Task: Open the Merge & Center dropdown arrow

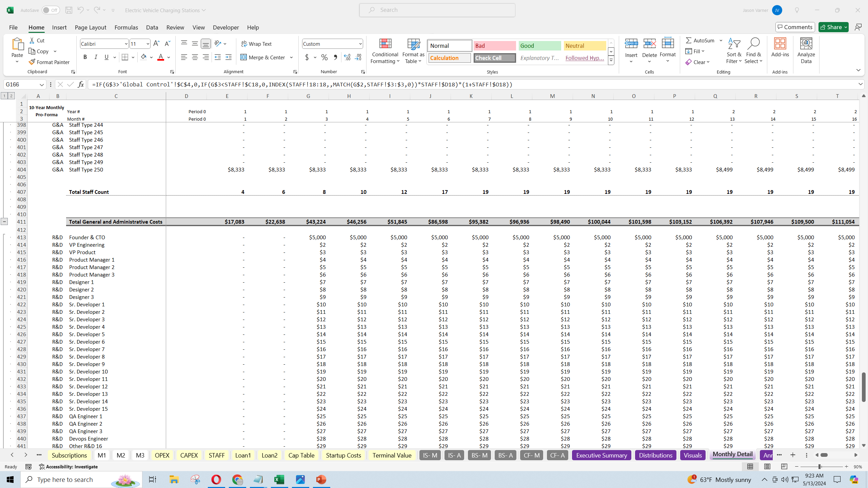Action: [x=292, y=57]
